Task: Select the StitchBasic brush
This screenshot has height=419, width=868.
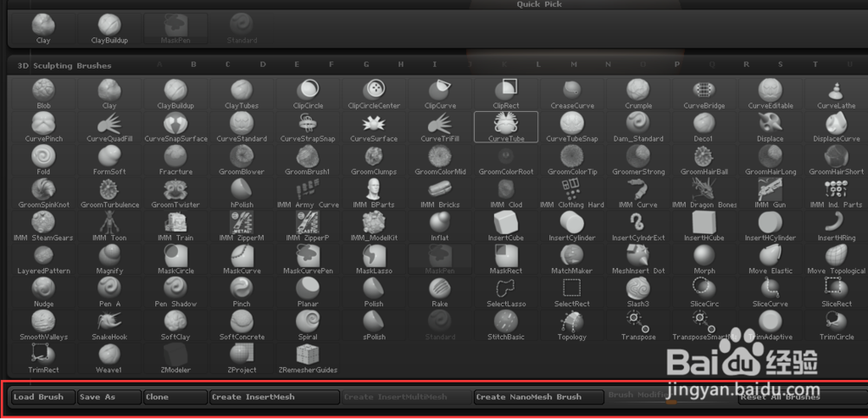Action: pos(506,326)
